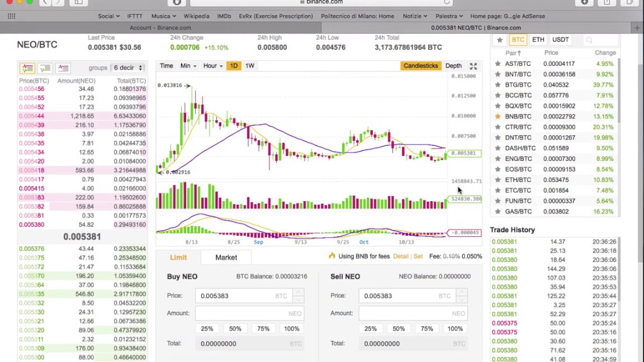The width and height of the screenshot is (644, 362).
Task: Expand the chart to fullscreen
Action: click(473, 66)
